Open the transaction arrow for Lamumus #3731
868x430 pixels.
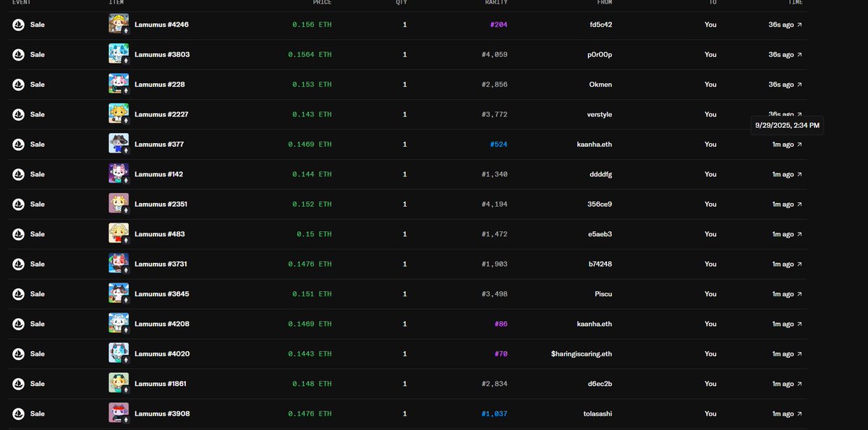pos(799,265)
